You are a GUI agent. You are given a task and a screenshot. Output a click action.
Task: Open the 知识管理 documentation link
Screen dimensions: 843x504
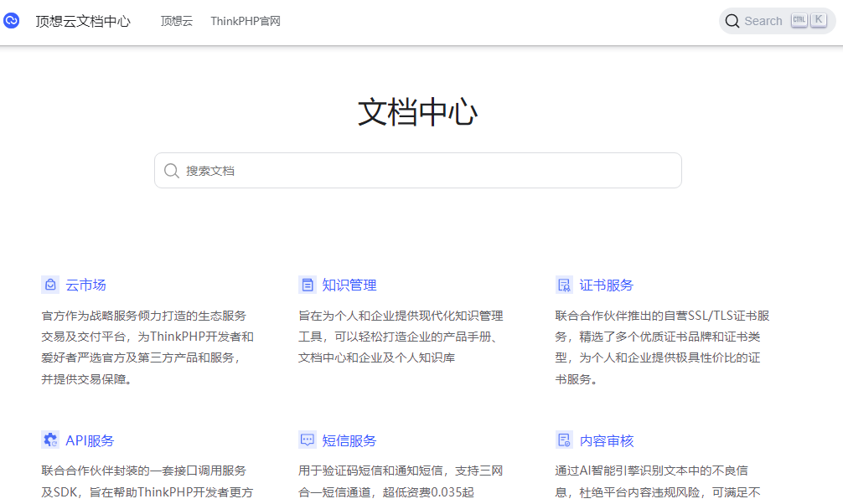348,285
